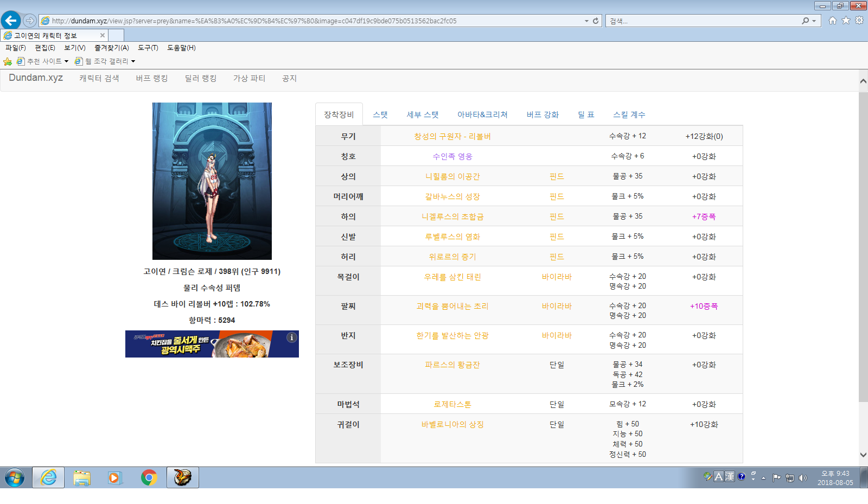
Task: Click the IME help question mark icon
Action: tap(742, 476)
